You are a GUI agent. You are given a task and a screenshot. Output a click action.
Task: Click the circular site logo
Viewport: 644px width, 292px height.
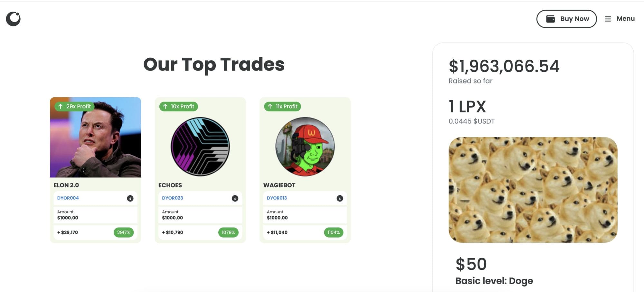coord(13,18)
